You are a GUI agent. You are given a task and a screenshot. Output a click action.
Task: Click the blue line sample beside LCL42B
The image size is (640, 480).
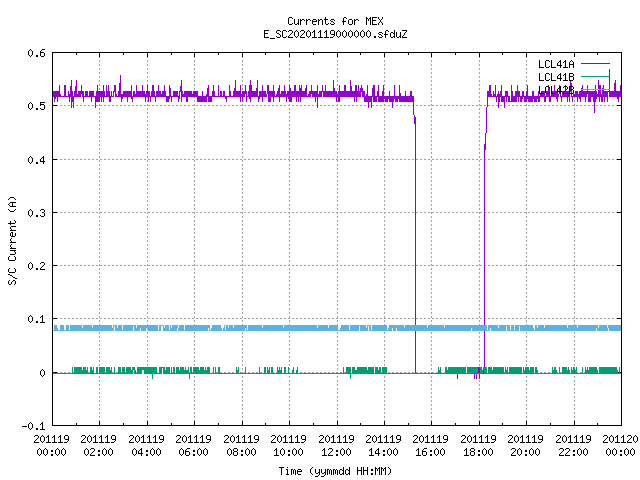point(595,90)
